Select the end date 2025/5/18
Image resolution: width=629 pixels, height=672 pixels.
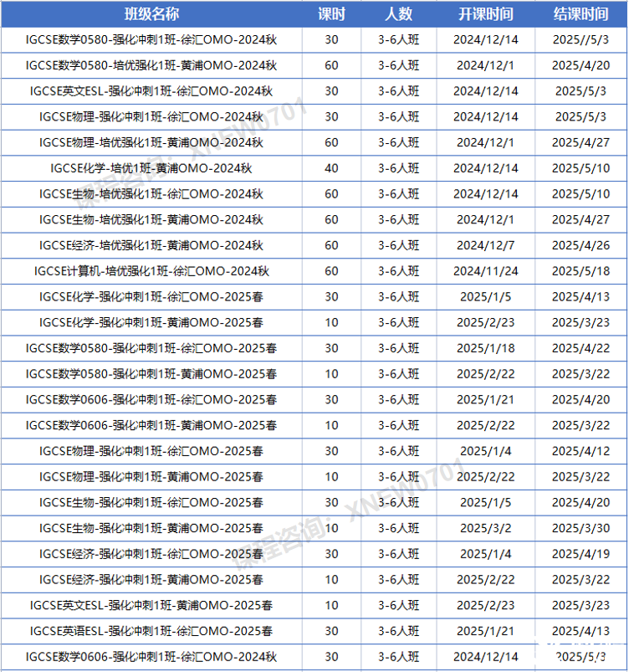[x=581, y=271]
